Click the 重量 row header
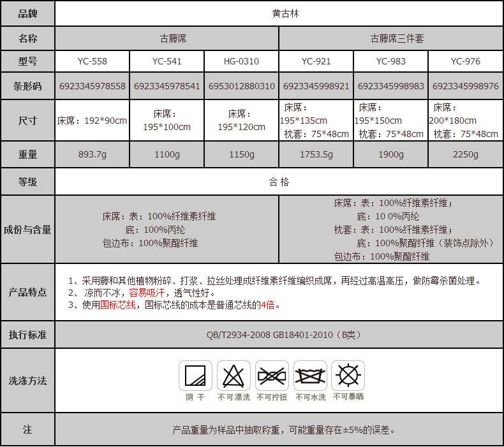 pyautogui.click(x=27, y=154)
